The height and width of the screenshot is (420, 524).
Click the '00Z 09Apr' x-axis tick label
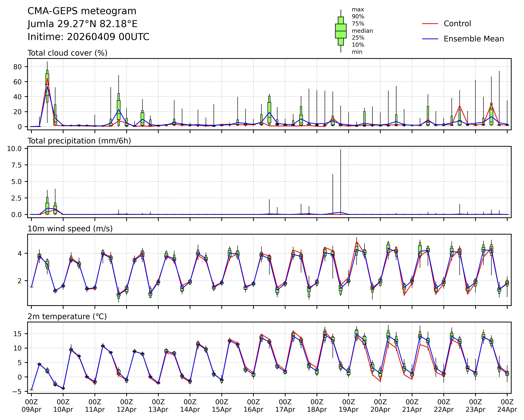(x=31, y=406)
